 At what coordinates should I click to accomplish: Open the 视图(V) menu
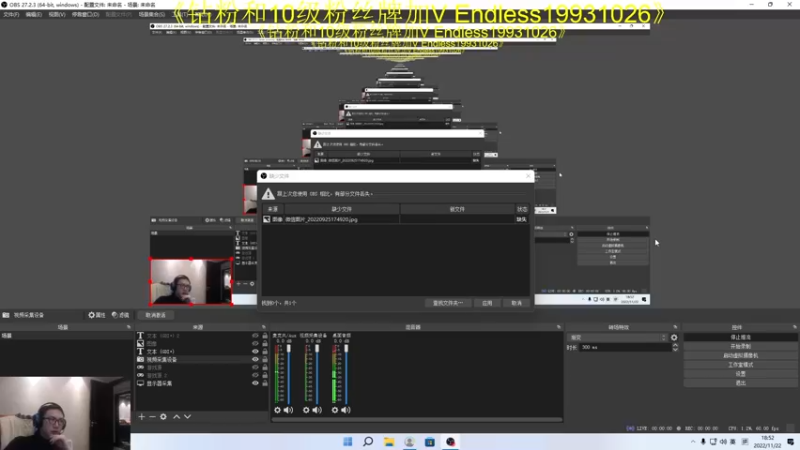57,14
